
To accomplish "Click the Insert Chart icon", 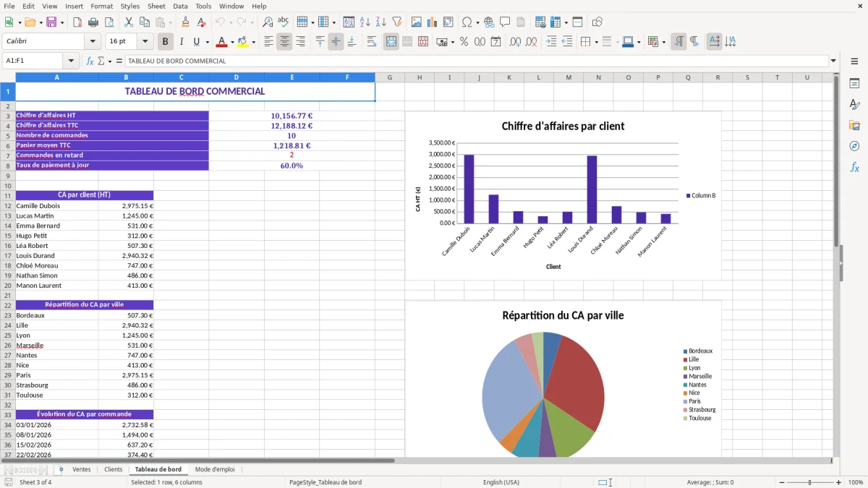I will (433, 22).
